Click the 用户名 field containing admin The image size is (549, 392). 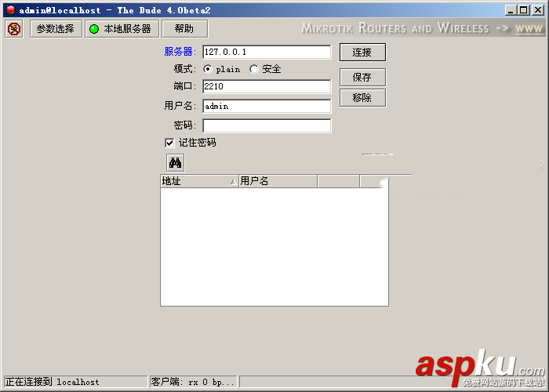click(267, 106)
